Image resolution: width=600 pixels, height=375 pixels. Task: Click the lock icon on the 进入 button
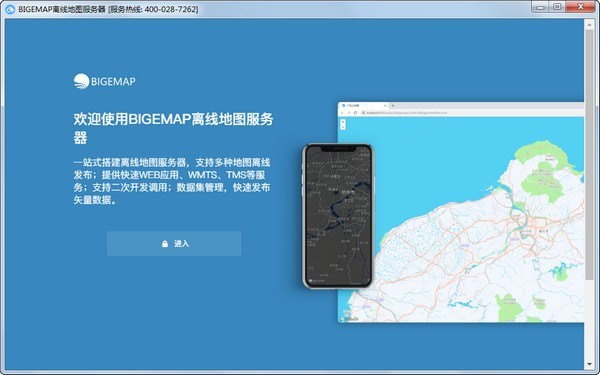point(165,244)
